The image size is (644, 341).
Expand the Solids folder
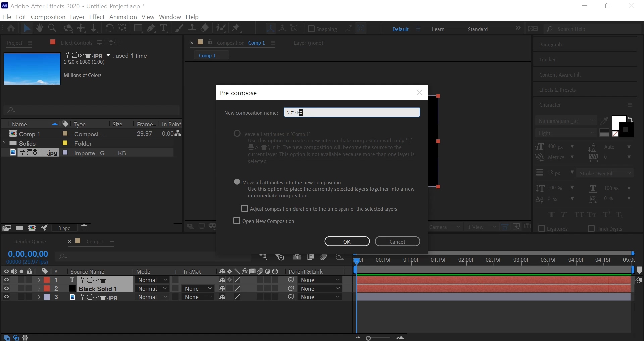click(x=4, y=143)
